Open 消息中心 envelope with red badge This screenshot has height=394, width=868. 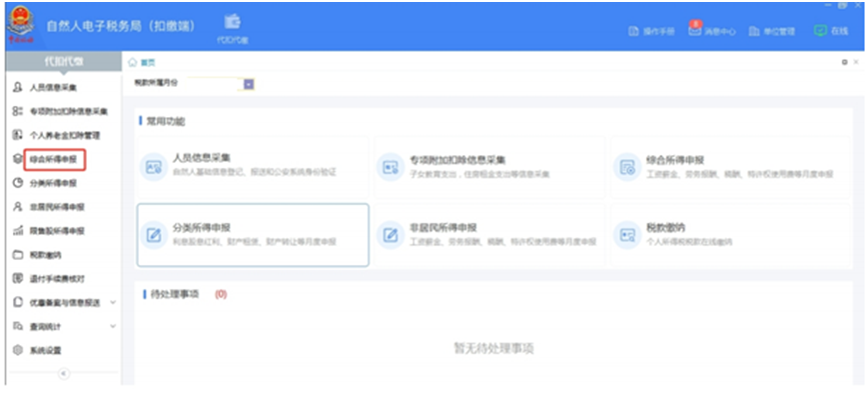coord(712,29)
